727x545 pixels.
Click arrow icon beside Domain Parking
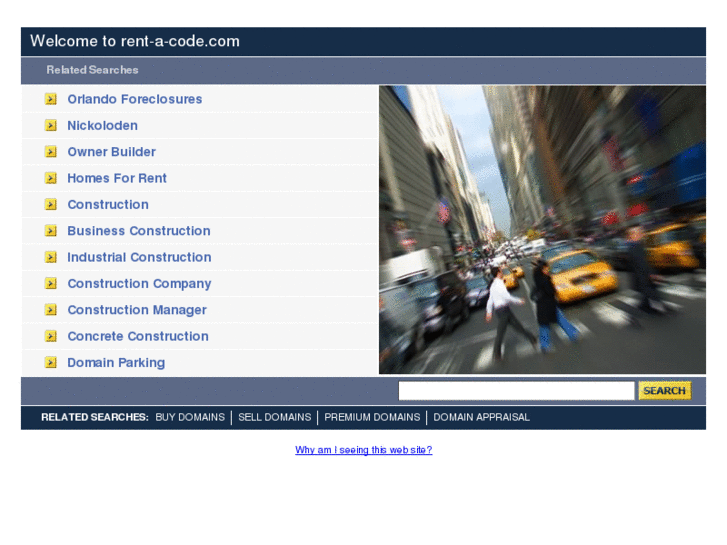(51, 362)
